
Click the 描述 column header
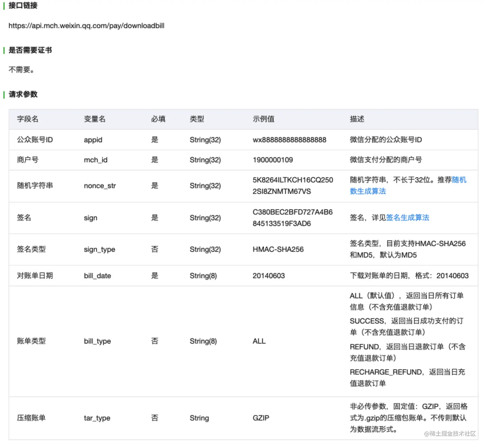click(356, 119)
